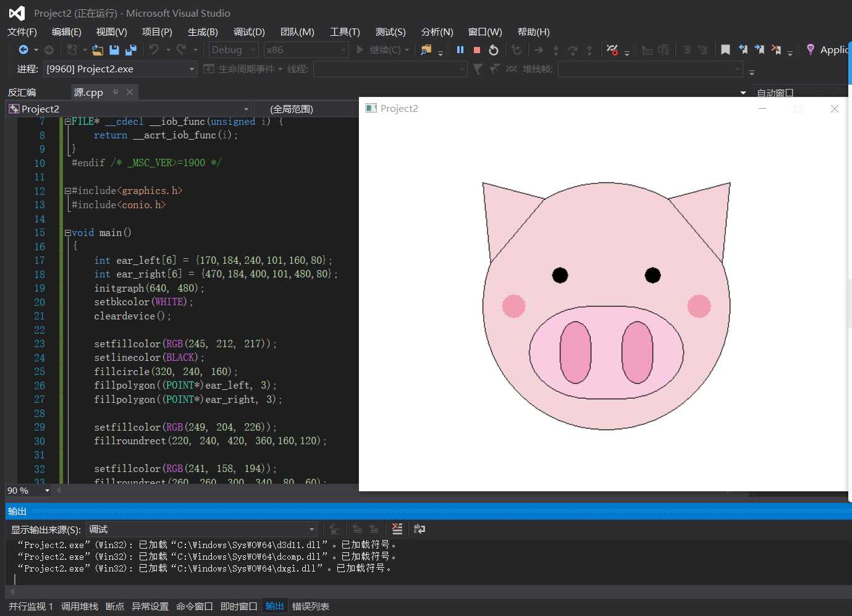This screenshot has height=616, width=852.
Task: Open the 文件(F) File menu
Action: (x=22, y=32)
